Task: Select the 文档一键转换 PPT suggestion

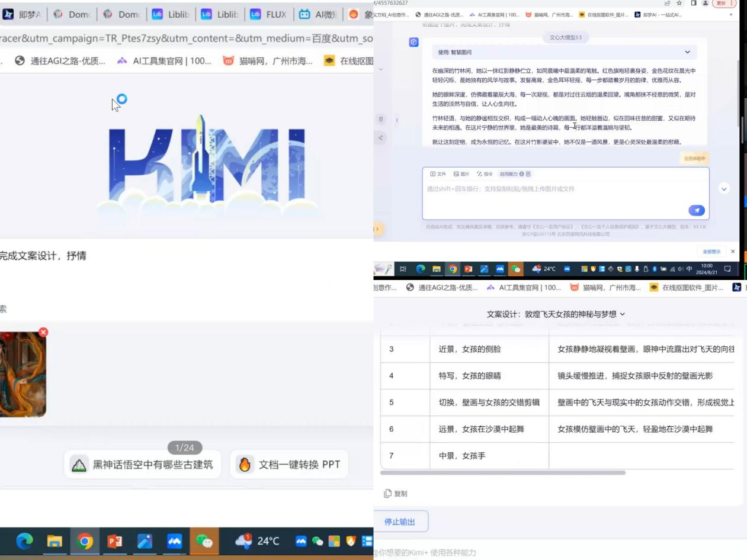Action: (289, 465)
